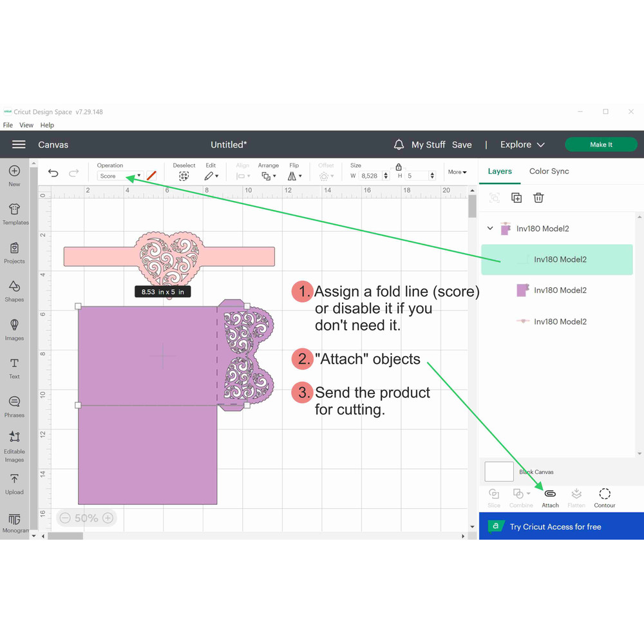The height and width of the screenshot is (644, 644).
Task: Select the Shapes tool
Action: (14, 290)
